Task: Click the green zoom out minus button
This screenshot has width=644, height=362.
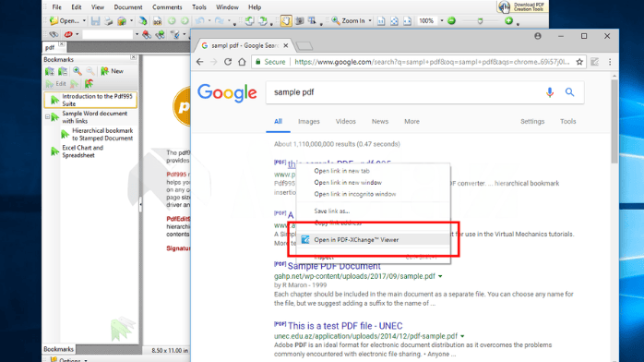Action: click(451, 20)
